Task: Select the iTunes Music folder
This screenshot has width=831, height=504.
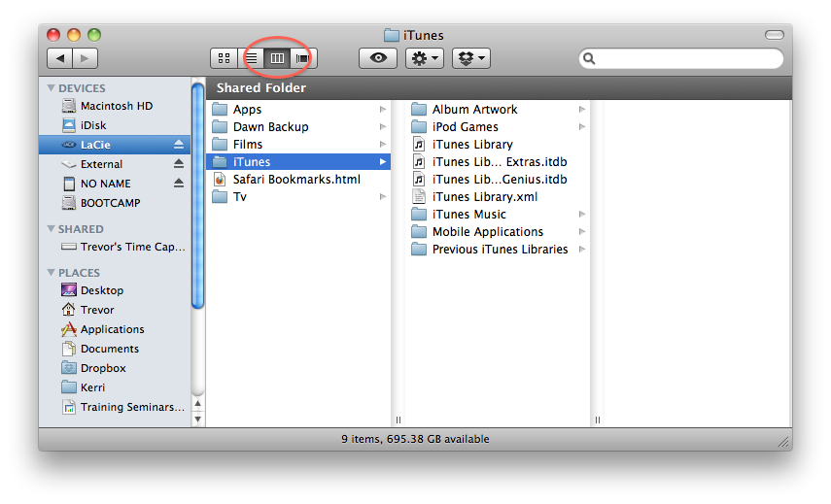Action: point(498,214)
